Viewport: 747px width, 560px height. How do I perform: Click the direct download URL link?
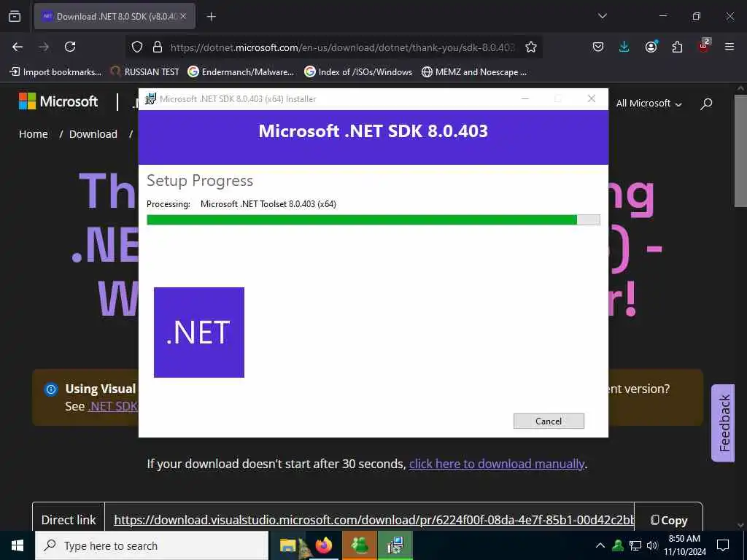click(373, 520)
